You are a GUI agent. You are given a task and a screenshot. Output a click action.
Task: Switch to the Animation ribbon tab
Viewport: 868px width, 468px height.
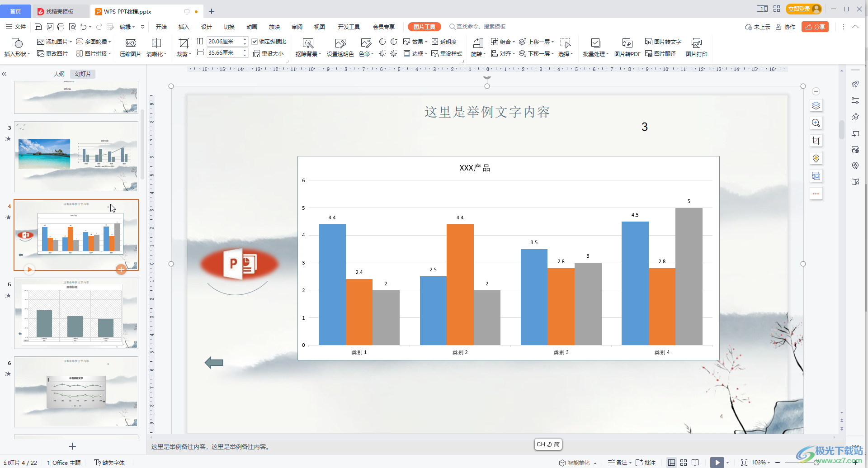click(251, 27)
